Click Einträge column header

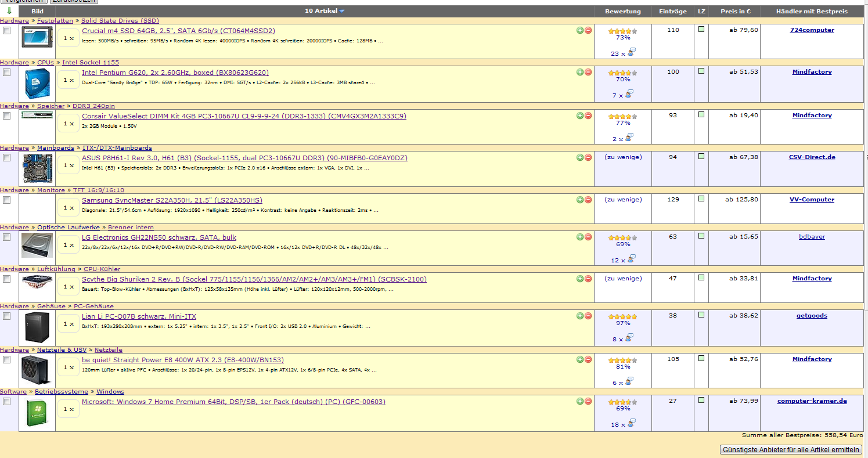[673, 11]
